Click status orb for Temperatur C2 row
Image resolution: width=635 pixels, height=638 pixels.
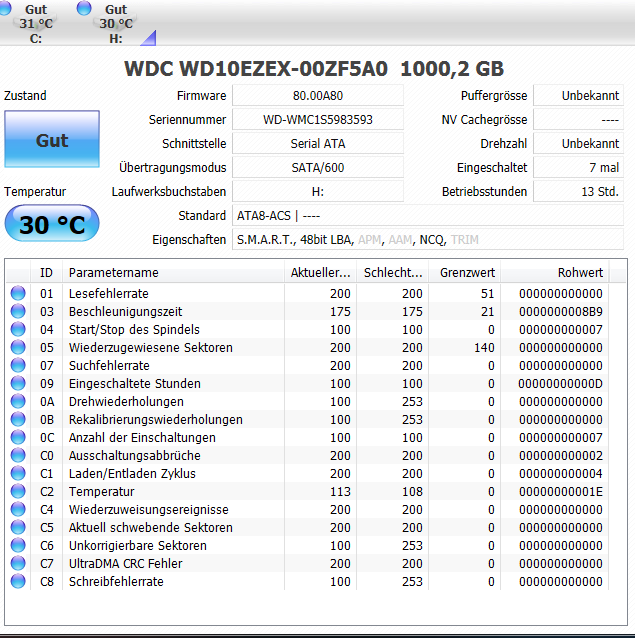pyautogui.click(x=18, y=491)
